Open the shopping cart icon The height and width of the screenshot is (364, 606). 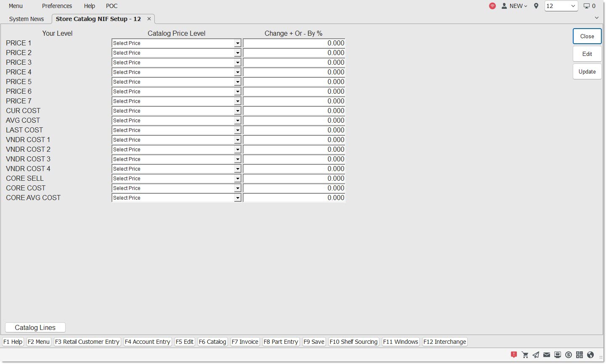525,355
